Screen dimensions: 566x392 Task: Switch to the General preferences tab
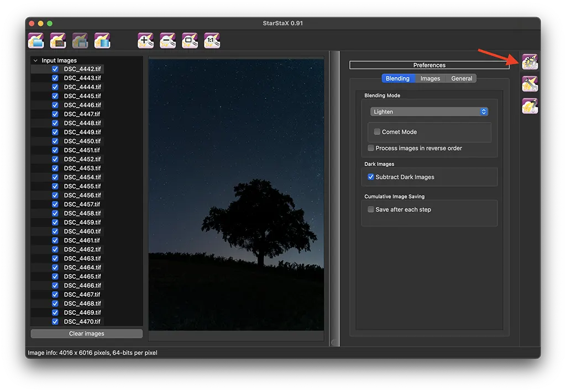[462, 78]
